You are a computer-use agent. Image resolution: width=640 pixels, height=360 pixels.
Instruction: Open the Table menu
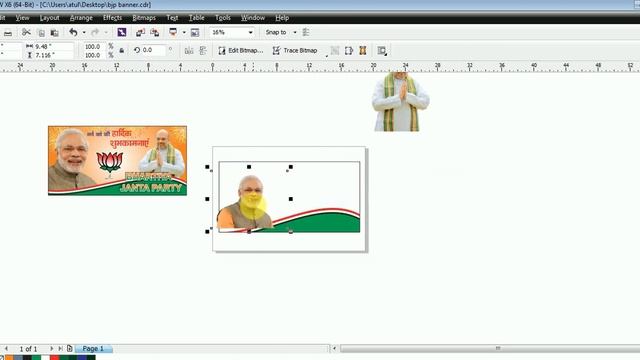(196, 18)
